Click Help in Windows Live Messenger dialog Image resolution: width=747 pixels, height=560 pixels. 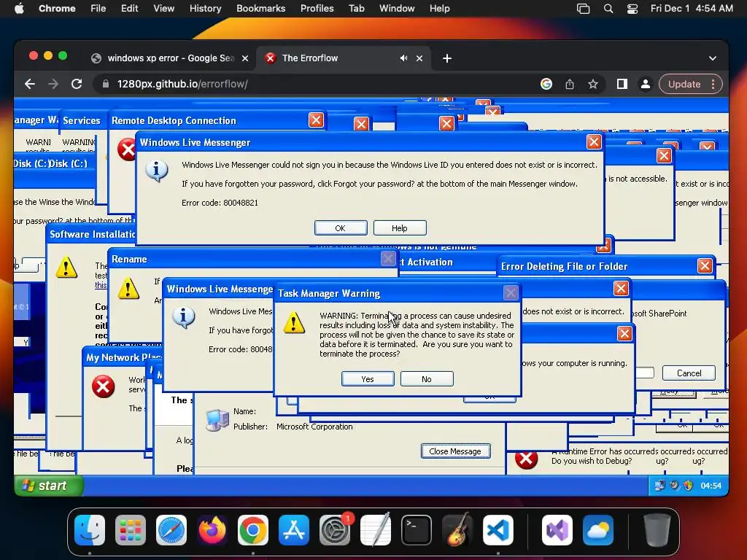point(400,228)
